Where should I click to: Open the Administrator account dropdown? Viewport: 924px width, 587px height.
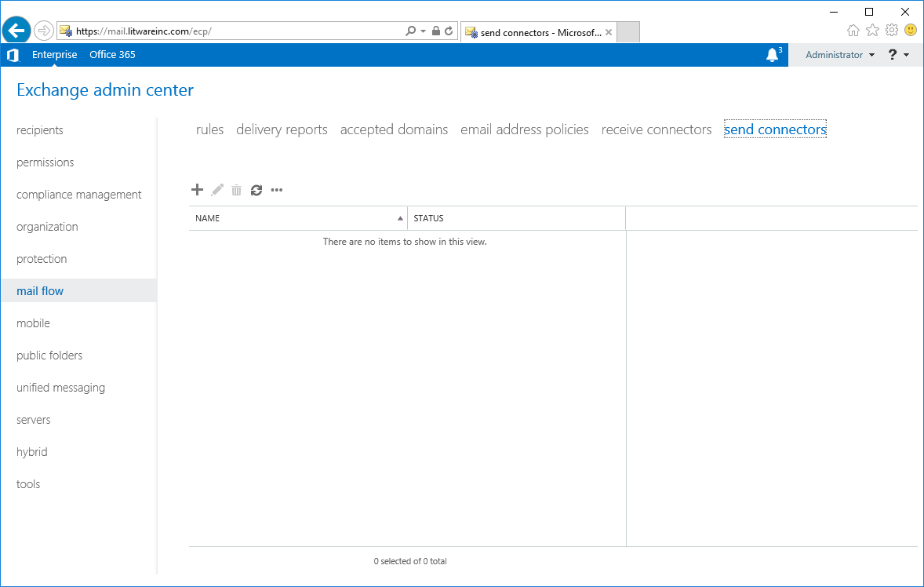tap(839, 54)
